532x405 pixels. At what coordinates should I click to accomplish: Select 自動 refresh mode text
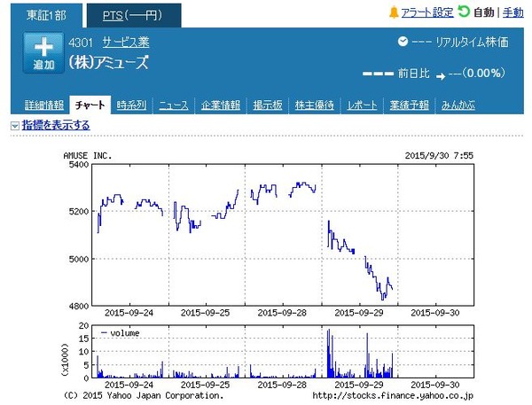484,12
